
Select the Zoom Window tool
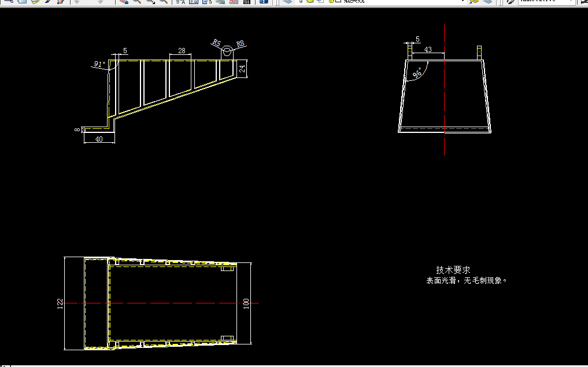[x=150, y=2]
